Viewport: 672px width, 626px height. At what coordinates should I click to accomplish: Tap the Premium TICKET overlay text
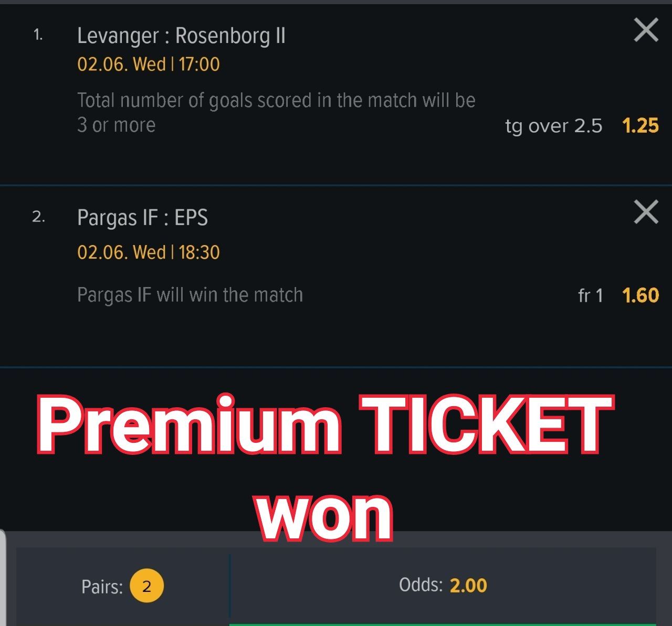coord(325,424)
